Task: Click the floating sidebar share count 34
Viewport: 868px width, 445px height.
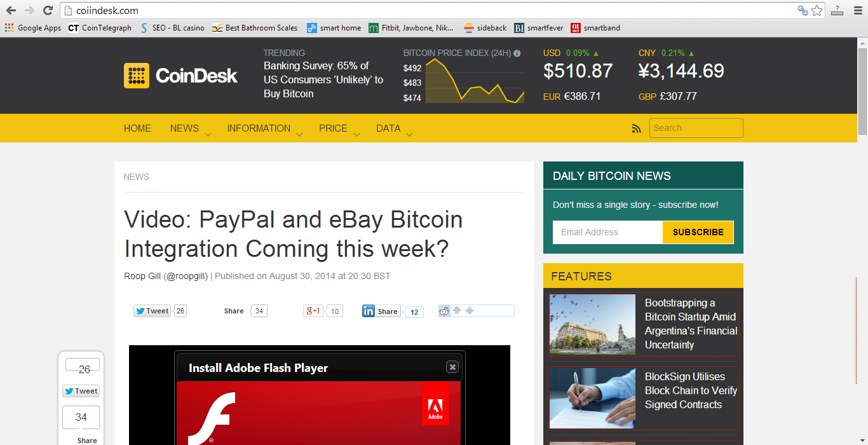Action: pos(81,417)
